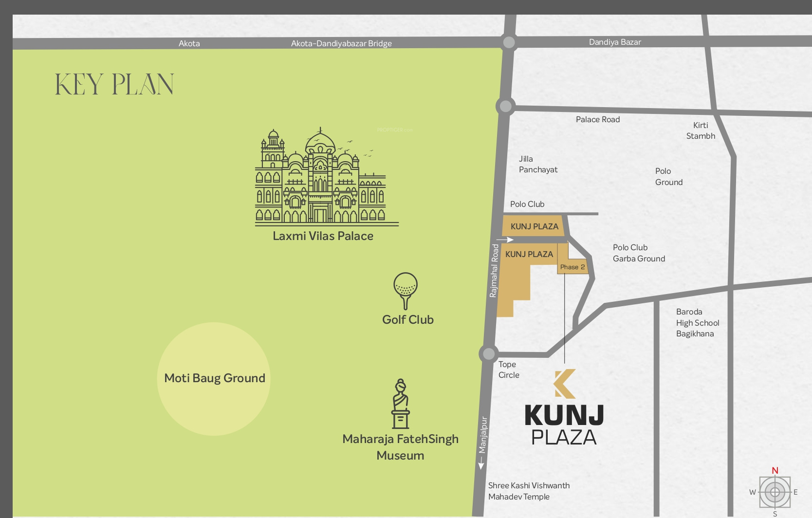
Task: Click the Maharaja FatehSingh Museum statue icon
Action: (401, 404)
